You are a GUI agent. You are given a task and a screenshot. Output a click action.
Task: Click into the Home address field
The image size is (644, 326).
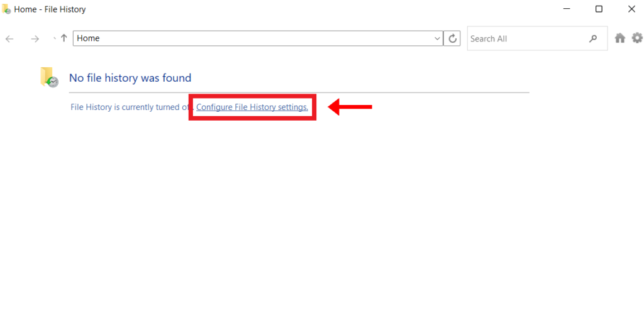point(252,38)
